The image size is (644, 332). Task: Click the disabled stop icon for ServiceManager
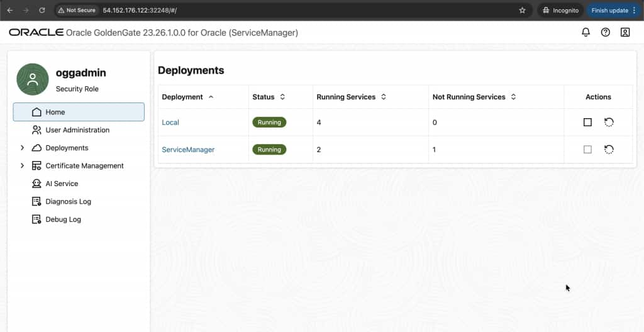588,150
